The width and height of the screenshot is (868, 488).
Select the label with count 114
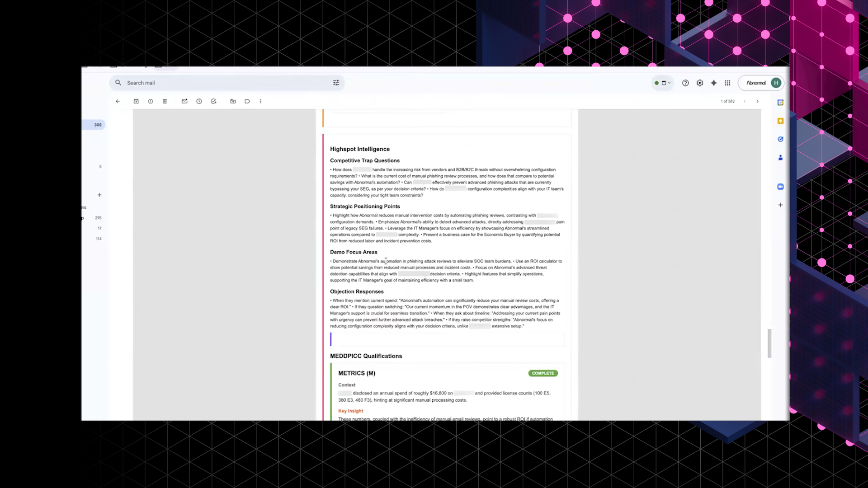coord(93,239)
